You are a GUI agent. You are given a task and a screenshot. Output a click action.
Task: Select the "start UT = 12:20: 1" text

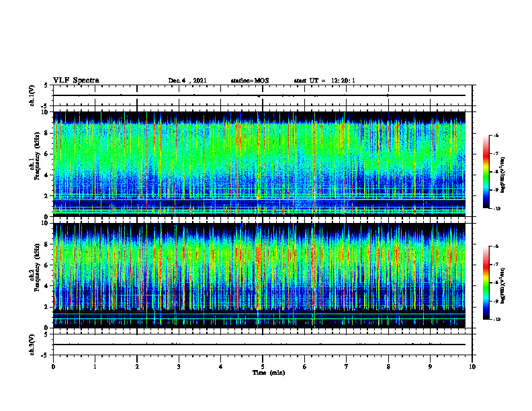324,81
